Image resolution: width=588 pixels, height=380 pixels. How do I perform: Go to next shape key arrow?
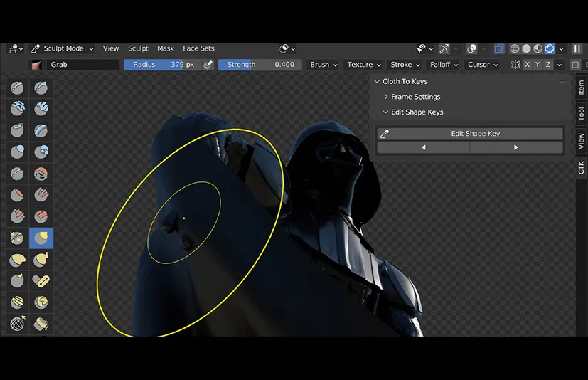click(516, 147)
